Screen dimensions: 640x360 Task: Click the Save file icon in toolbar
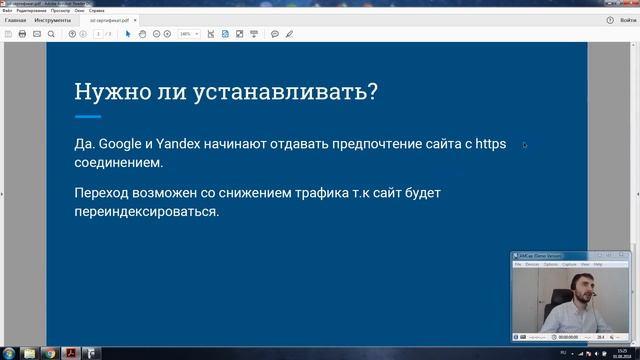(x=8, y=34)
